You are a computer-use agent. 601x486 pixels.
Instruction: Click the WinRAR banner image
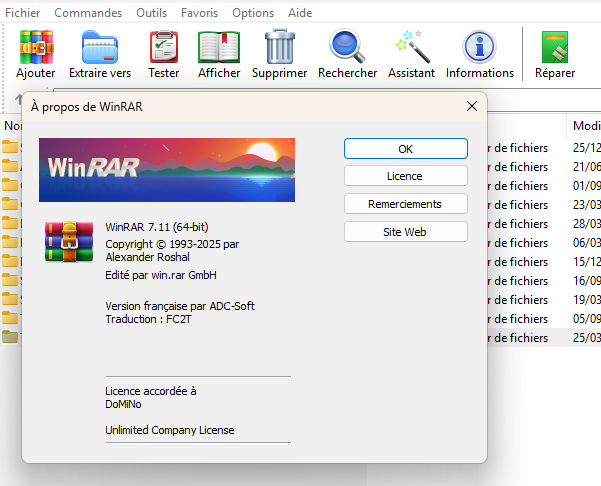[167, 170]
